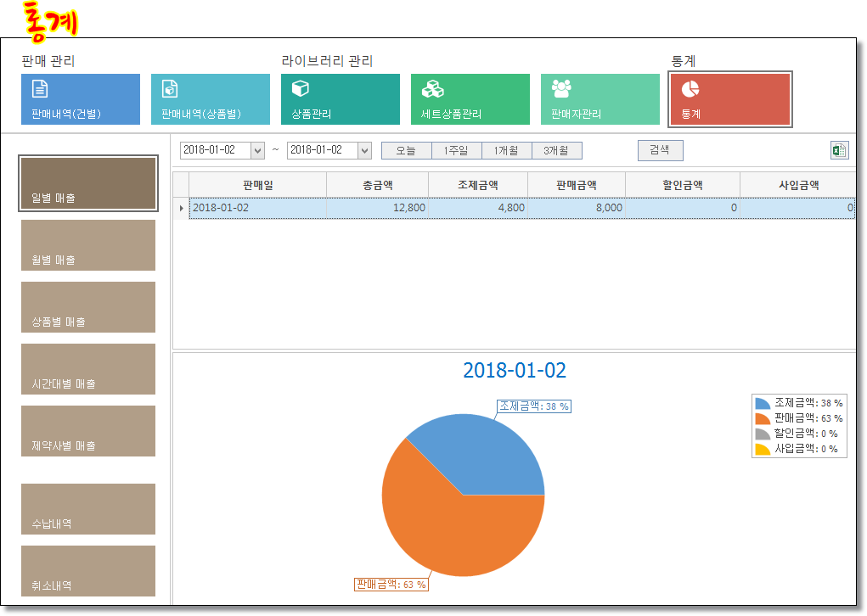Select the red 통계 statistics tile
Viewport: 867px width, 616px height.
coord(730,99)
